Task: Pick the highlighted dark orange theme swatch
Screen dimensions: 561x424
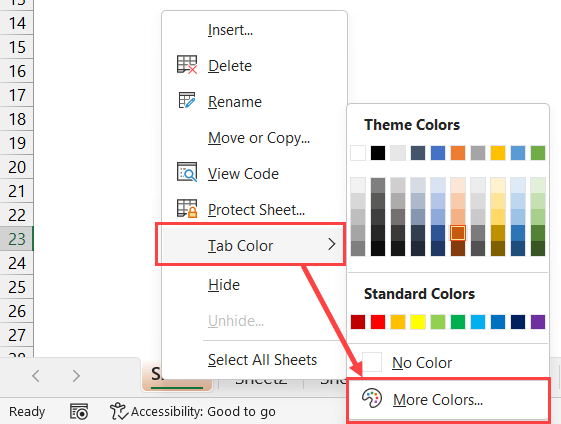Action: pos(458,233)
